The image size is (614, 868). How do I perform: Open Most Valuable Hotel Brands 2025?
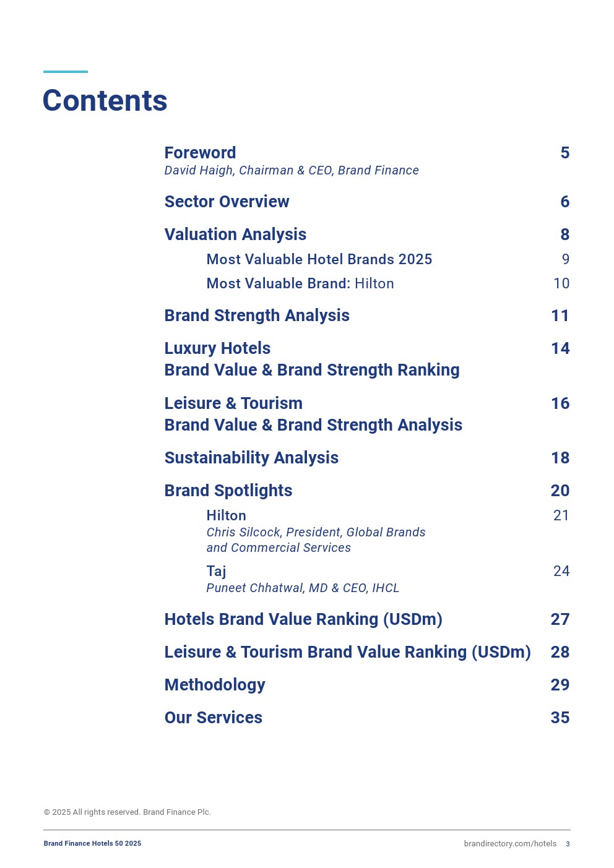click(319, 259)
